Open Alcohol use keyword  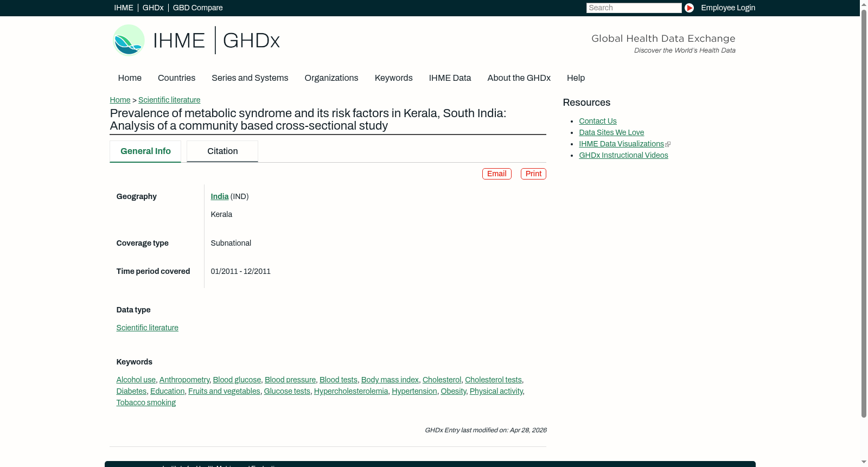click(136, 380)
